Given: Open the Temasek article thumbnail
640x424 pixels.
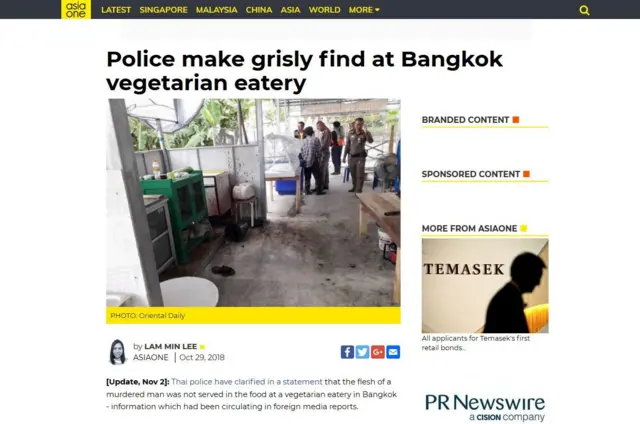Looking at the screenshot, I should (485, 285).
